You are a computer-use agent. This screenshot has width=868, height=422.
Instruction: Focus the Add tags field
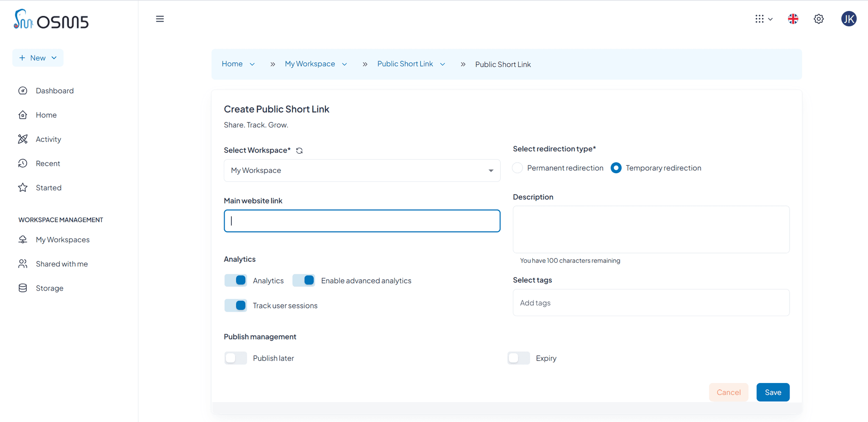click(x=651, y=303)
